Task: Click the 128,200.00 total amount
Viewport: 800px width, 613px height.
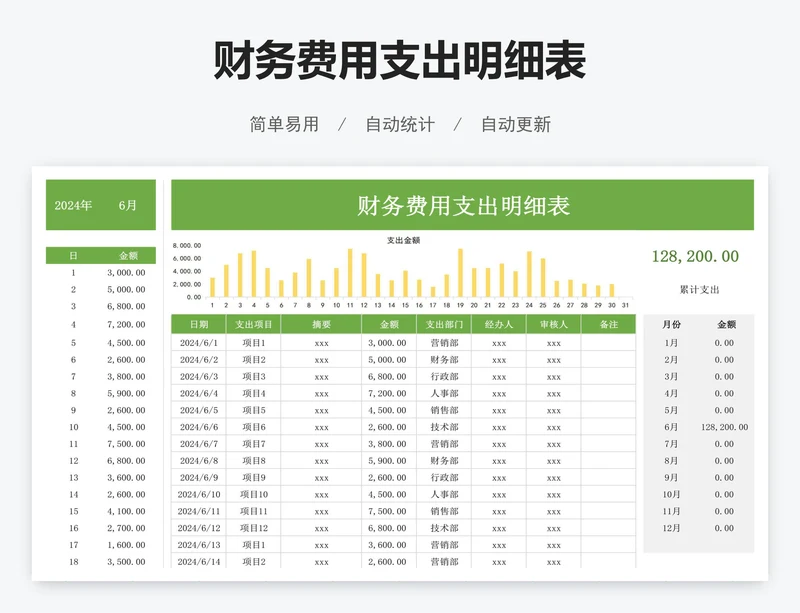Action: (695, 256)
